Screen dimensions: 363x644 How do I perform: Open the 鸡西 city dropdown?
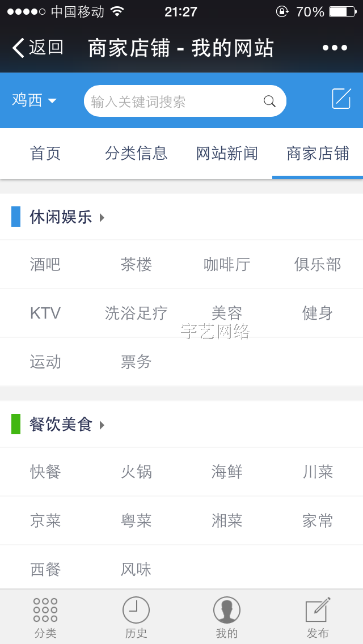click(x=35, y=100)
